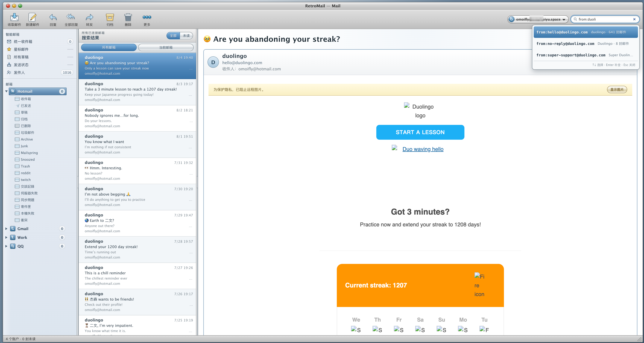Open sending status (发送状态)
Image resolution: width=644 pixels, height=343 pixels.
pos(40,65)
